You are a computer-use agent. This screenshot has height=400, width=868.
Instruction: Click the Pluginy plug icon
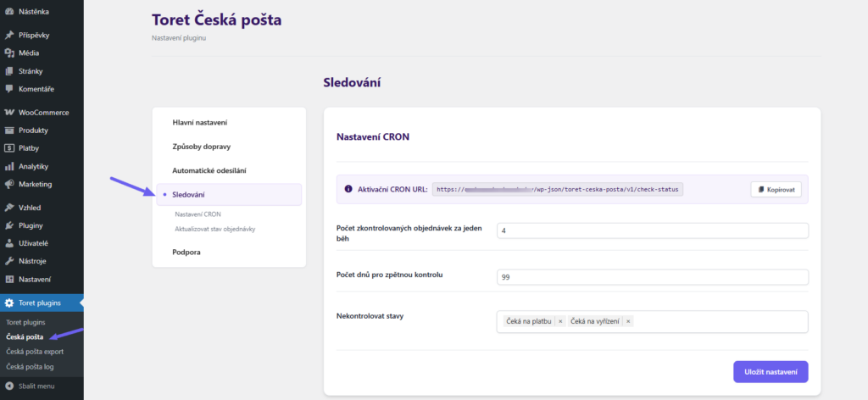(8, 225)
